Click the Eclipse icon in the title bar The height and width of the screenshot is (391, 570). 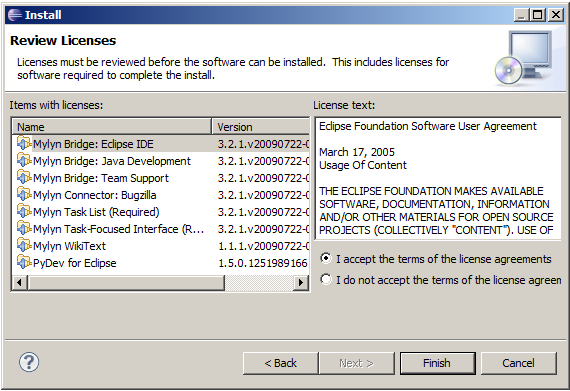point(15,15)
